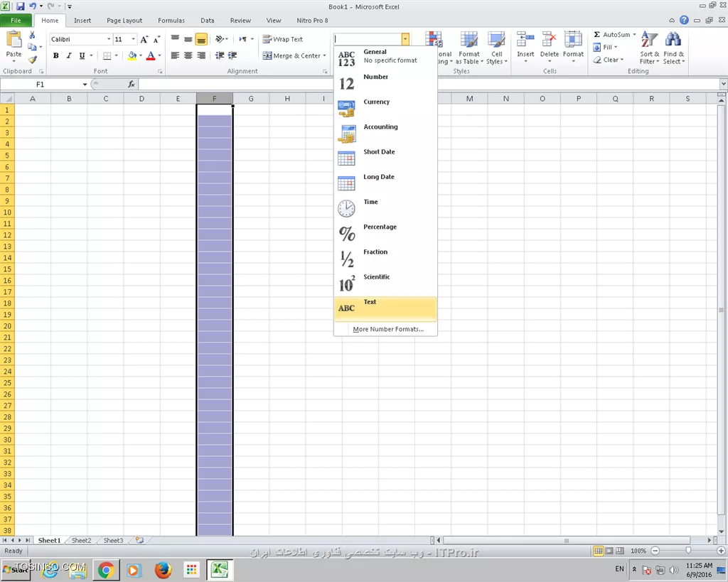Viewport: 728px width, 582px height.
Task: Click the Increase Font Size icon
Action: pos(144,40)
